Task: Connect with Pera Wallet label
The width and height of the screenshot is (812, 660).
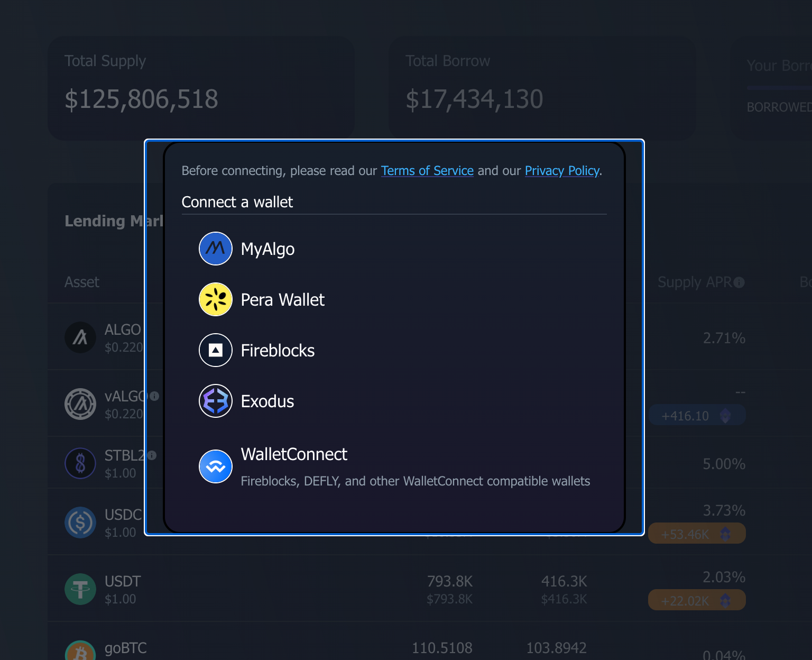Action: (282, 300)
